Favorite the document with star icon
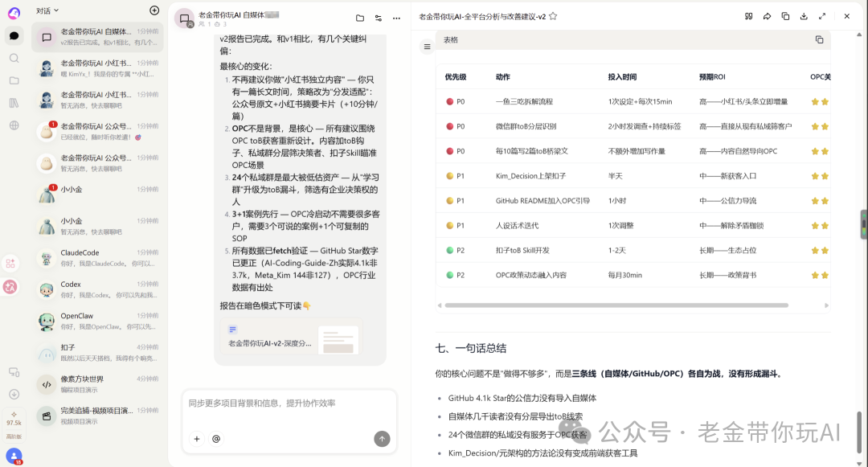 pyautogui.click(x=552, y=16)
